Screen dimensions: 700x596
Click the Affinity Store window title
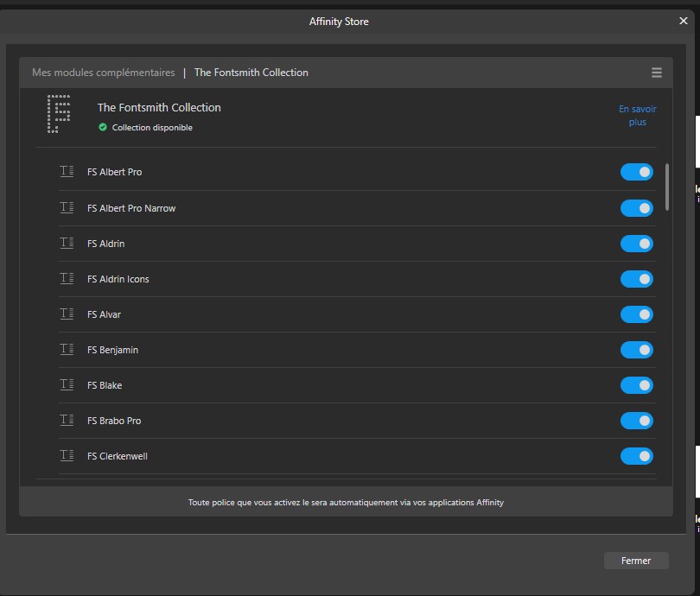tap(339, 22)
